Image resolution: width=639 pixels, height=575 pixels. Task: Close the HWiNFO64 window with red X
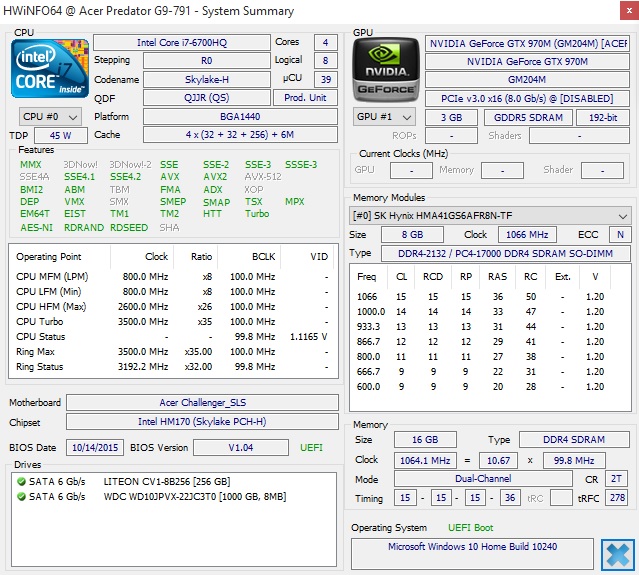tap(629, 11)
